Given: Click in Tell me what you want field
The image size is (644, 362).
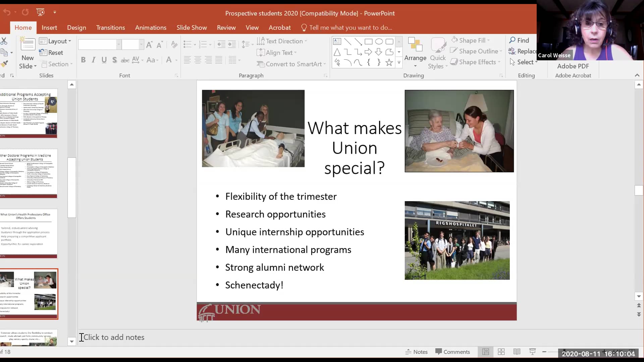Looking at the screenshot, I should (351, 27).
